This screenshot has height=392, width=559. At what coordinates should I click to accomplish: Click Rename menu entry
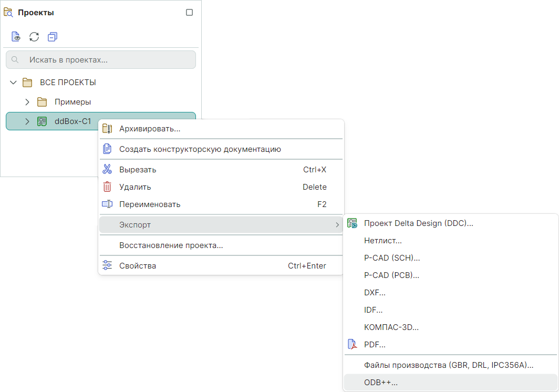[150, 204]
